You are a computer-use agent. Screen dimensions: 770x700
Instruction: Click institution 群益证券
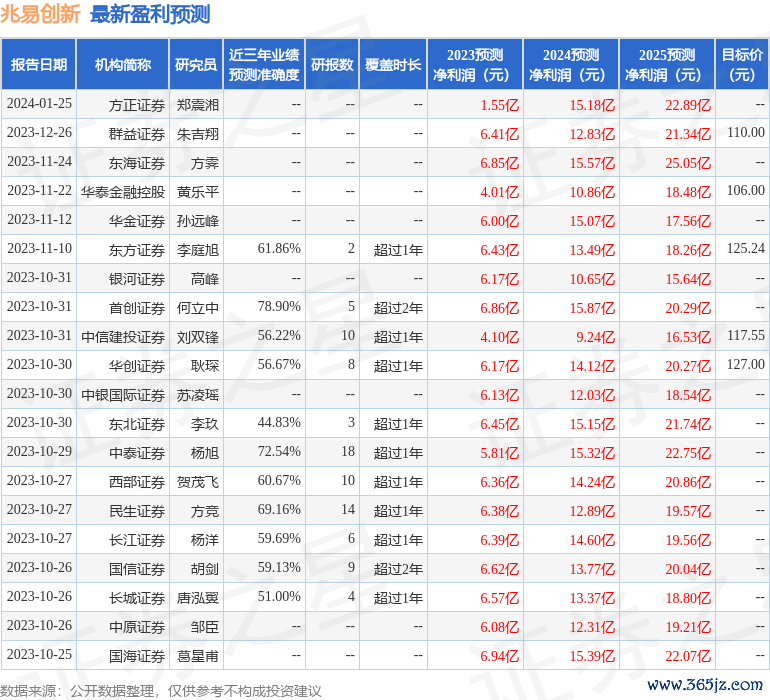coord(137,134)
